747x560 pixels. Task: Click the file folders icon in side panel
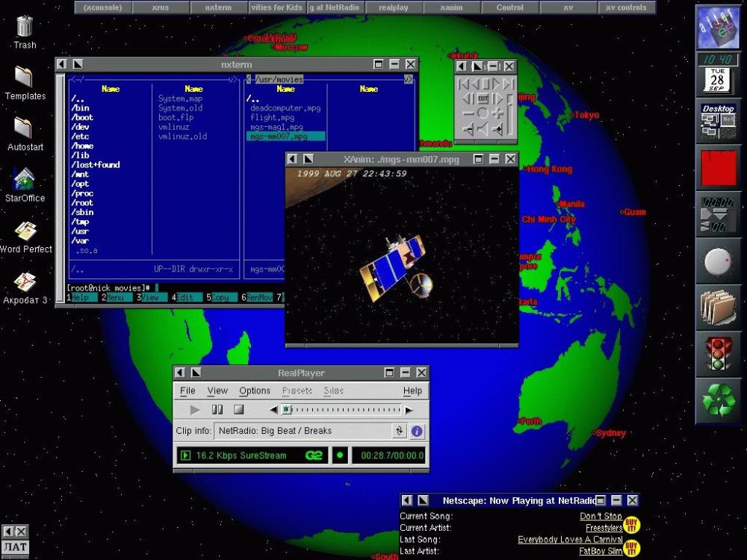[719, 307]
